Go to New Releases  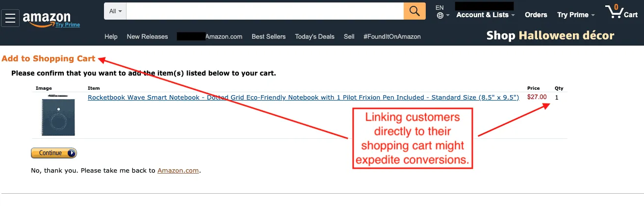coord(147,36)
